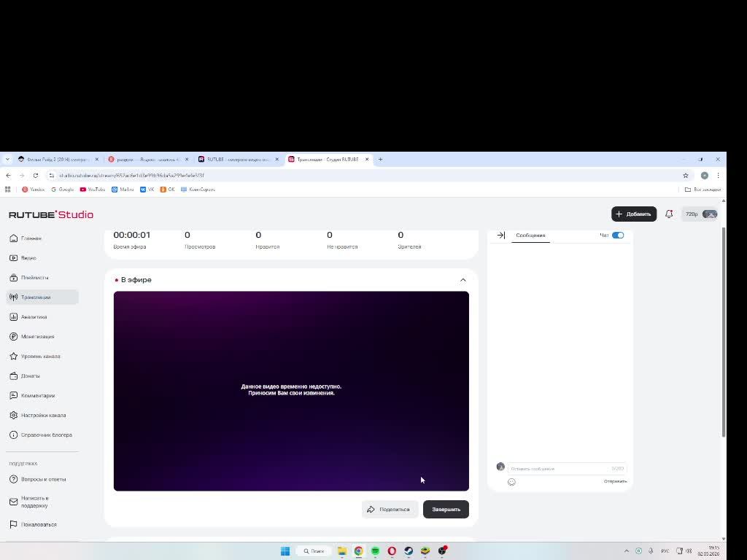The width and height of the screenshot is (747, 560).
Task: Open the notifications bell icon
Action: (x=669, y=214)
